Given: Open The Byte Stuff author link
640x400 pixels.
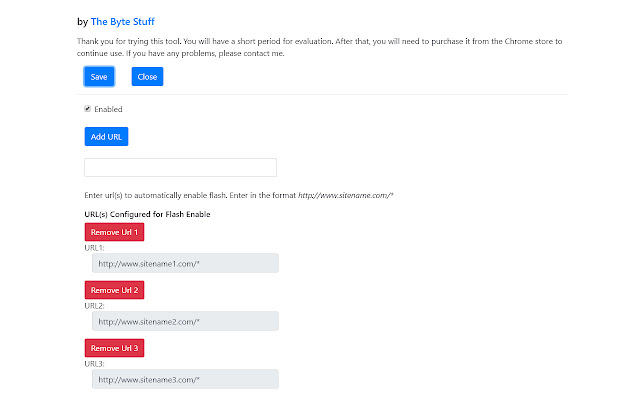Looking at the screenshot, I should pyautogui.click(x=122, y=22).
